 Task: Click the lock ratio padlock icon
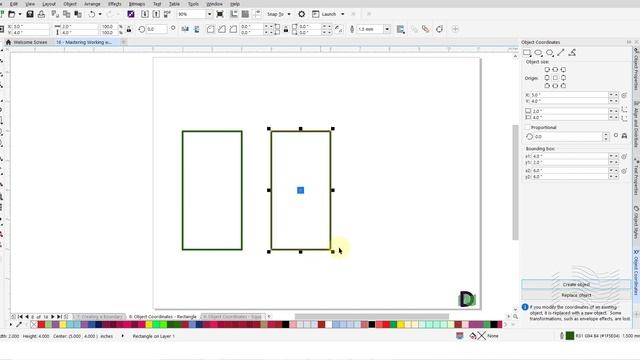coord(129,29)
